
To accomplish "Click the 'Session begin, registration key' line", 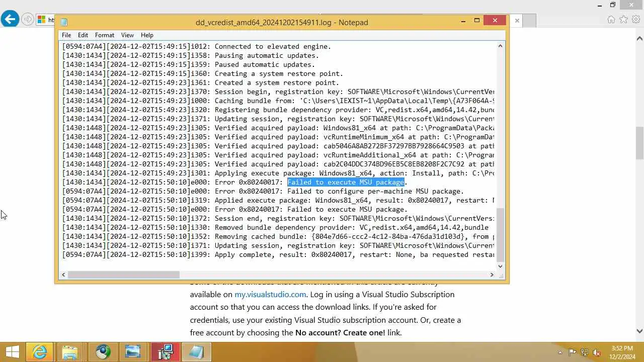I will click(x=278, y=92).
